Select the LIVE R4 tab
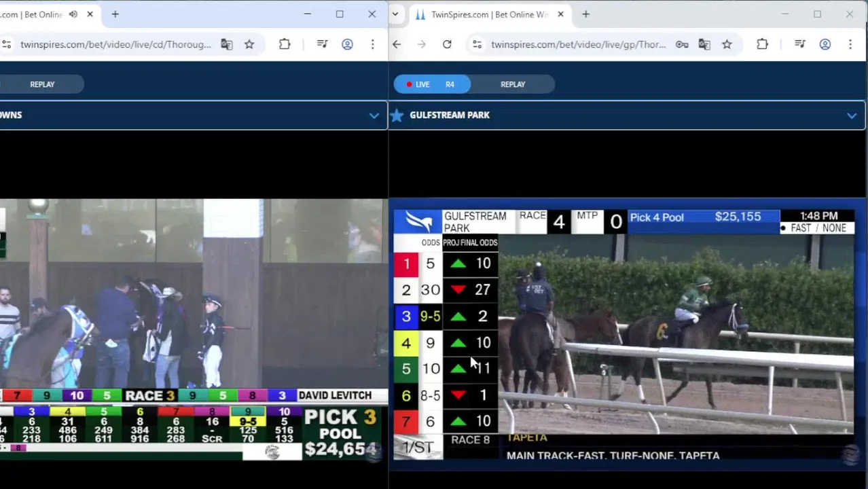Viewport: 868px width, 489px height. (432, 84)
